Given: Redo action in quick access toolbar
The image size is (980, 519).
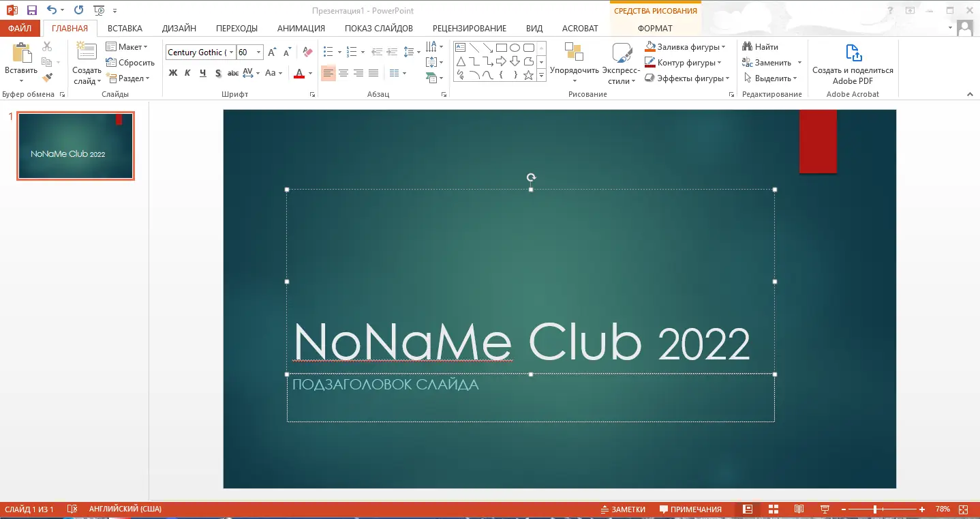Looking at the screenshot, I should pos(78,10).
